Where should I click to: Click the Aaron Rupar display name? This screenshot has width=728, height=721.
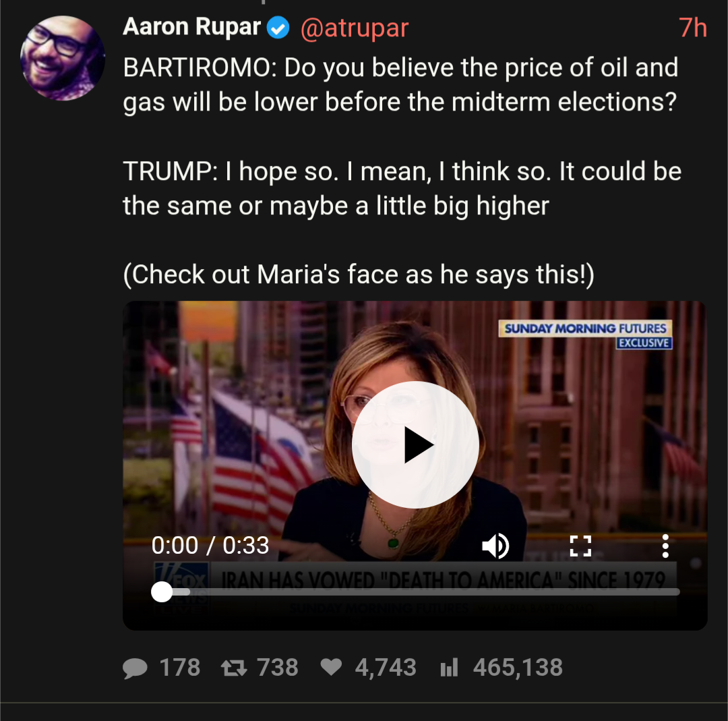[x=192, y=27]
